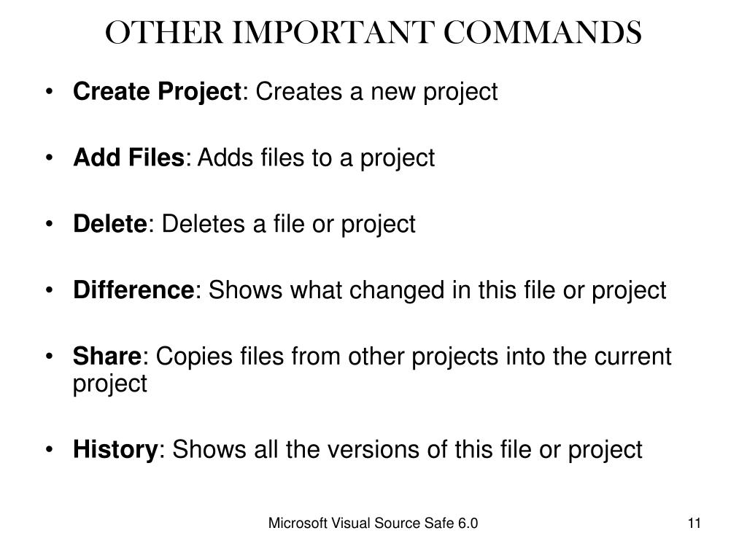Click the slide title OTHER IMPORTANT COMMANDS

(x=373, y=32)
